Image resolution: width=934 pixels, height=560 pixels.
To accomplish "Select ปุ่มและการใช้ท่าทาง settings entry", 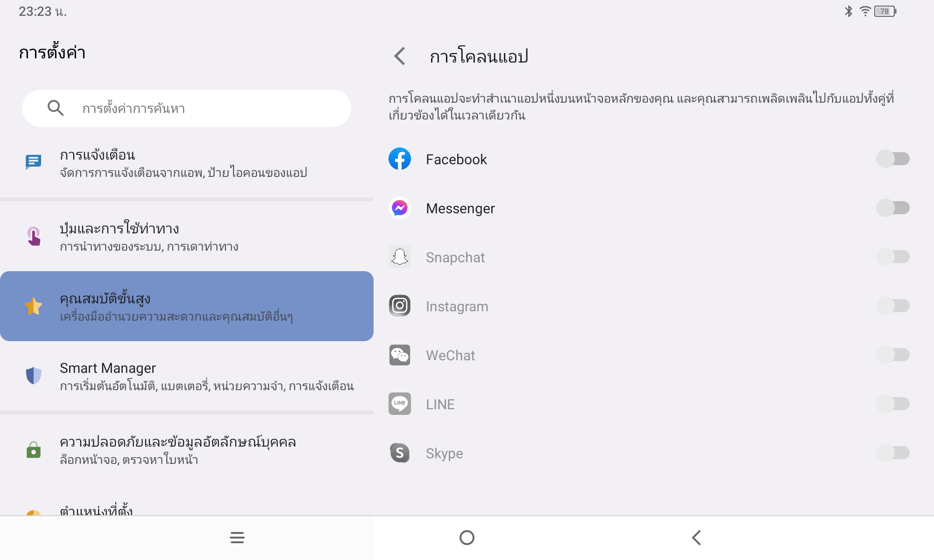I will 187,236.
